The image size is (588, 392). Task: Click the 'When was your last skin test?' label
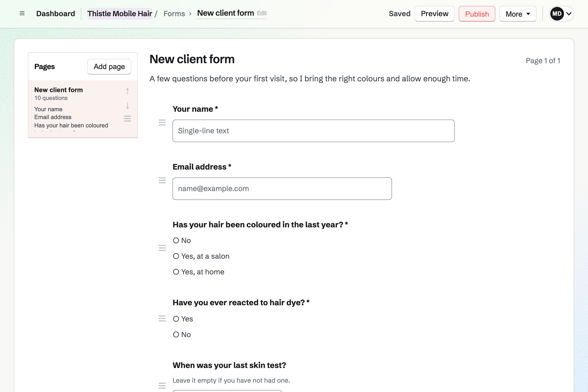coord(229,365)
